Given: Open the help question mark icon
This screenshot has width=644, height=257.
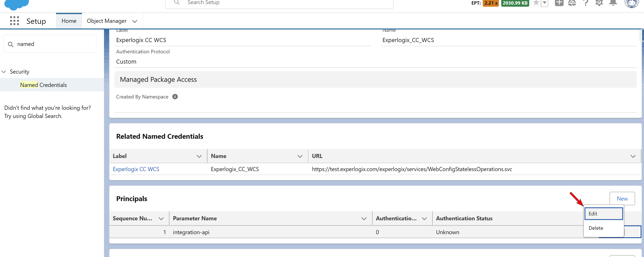Looking at the screenshot, I should tap(585, 3).
